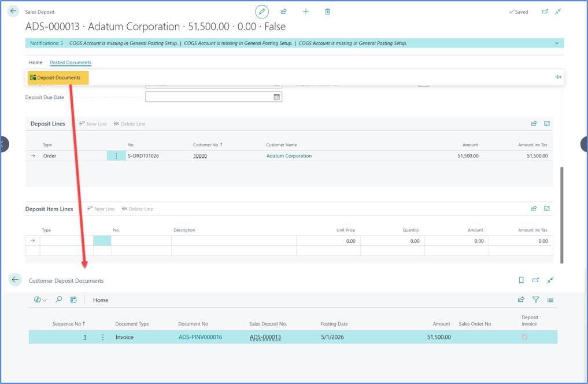Open the Deposit Due Date calendar picker
Screen dimensions: 588x384
(276, 97)
